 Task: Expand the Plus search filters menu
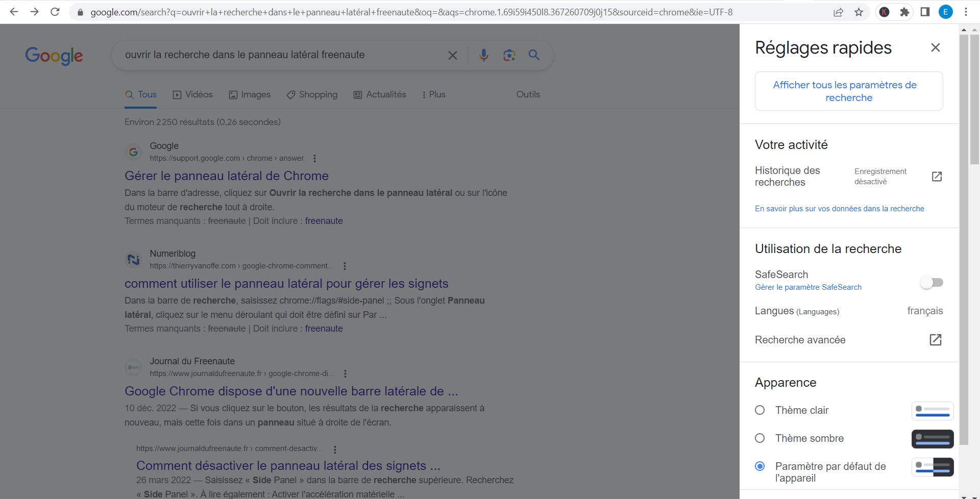tap(434, 94)
